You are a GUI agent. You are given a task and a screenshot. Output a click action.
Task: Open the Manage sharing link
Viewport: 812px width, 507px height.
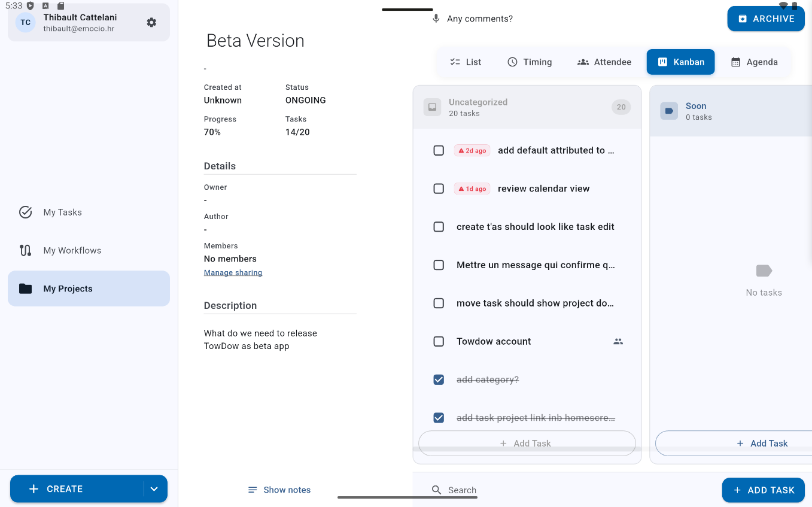(x=233, y=272)
